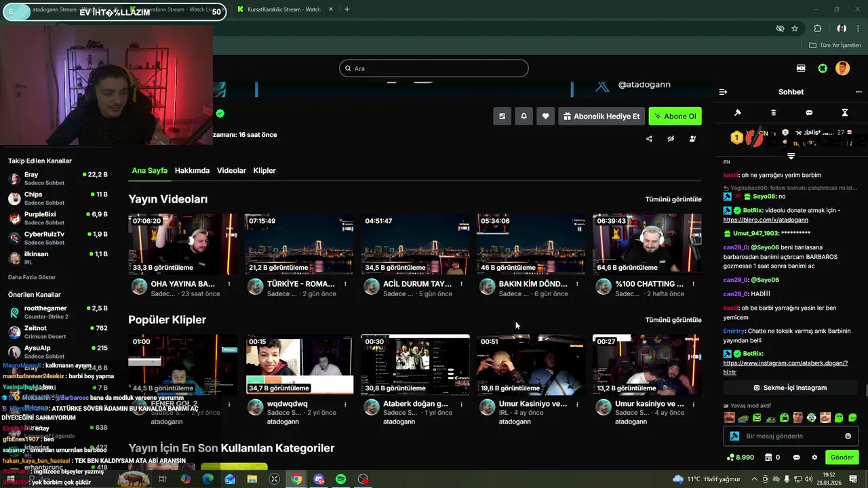Click the hourglass slow mode icon
This screenshot has width=868, height=488.
pos(845,113)
